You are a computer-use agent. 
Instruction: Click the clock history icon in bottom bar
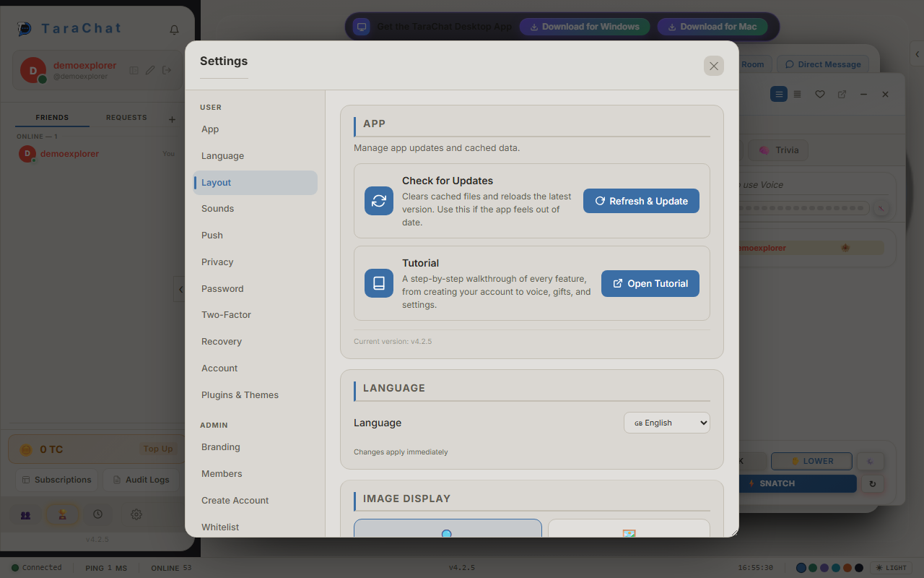[97, 514]
